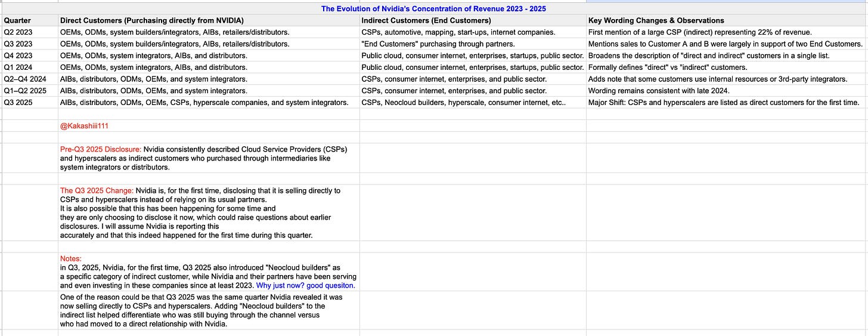Click the Q1–Q2 2025 indirect customers cell
Screen dimensions: 868x336
pos(473,91)
